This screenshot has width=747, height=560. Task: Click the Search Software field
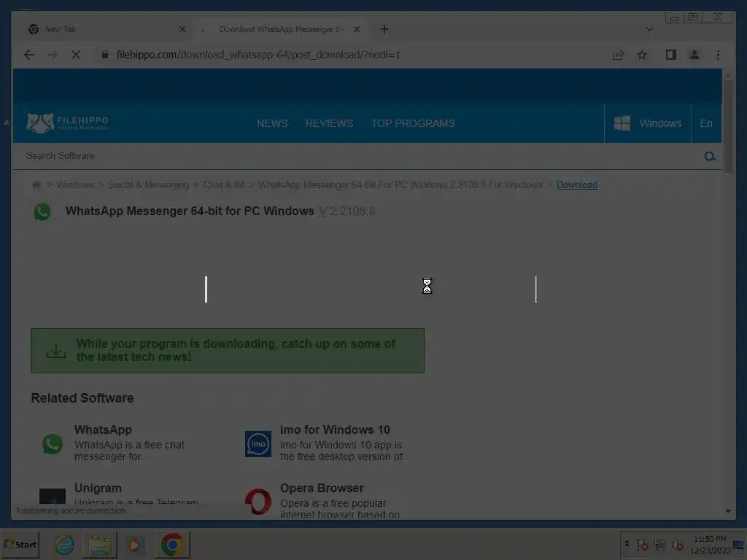click(357, 156)
